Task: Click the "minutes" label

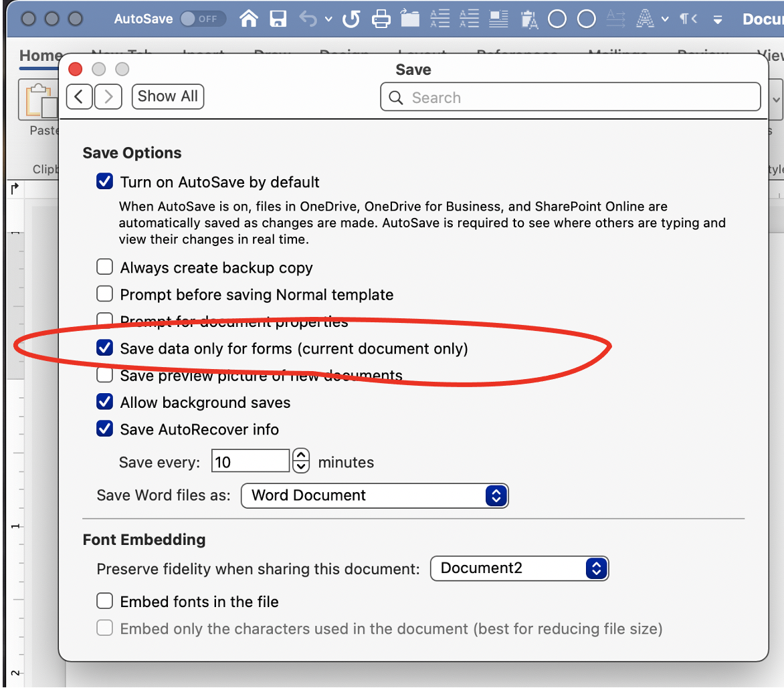Action: (346, 463)
